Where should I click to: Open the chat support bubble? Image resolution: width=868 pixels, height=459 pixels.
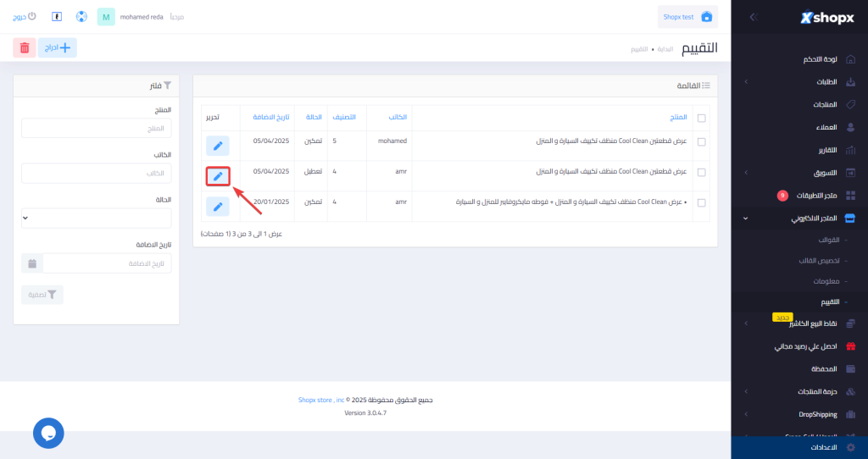(48, 433)
